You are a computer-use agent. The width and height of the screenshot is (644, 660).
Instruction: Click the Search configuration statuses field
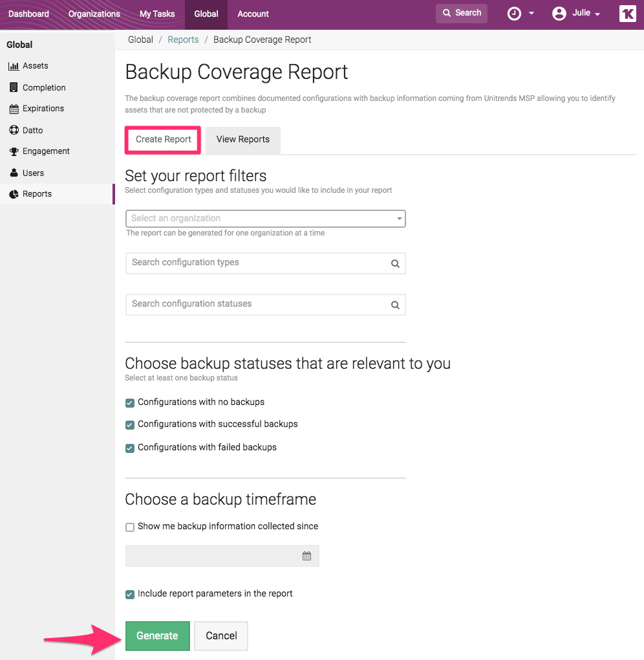[259, 304]
